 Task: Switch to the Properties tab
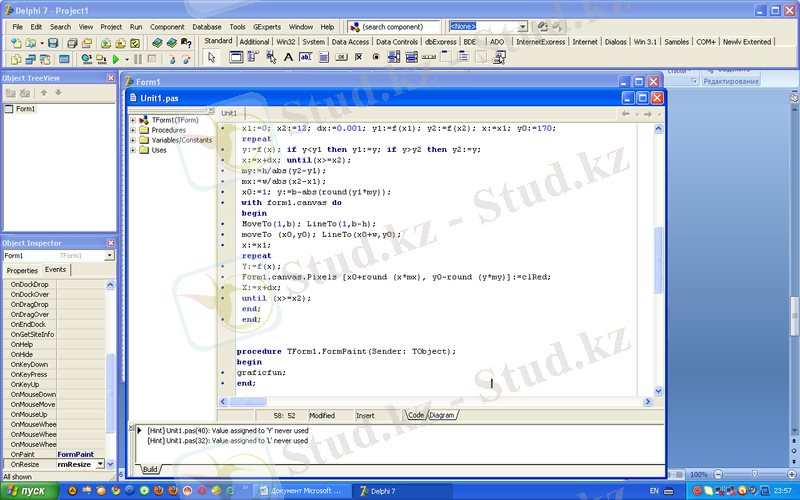click(x=22, y=270)
